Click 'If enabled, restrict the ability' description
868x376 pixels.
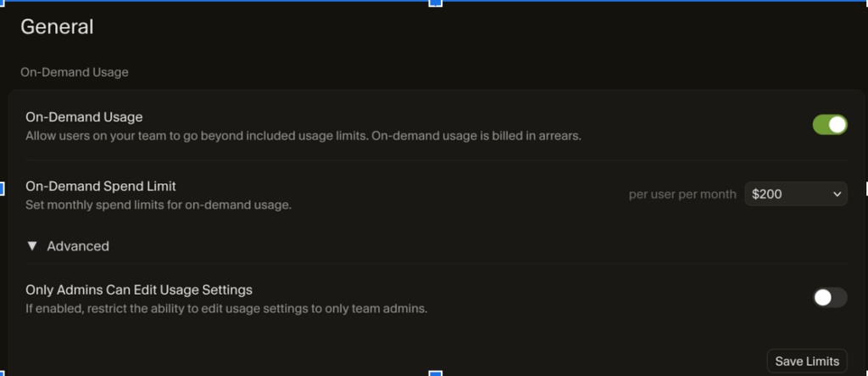[x=226, y=309]
